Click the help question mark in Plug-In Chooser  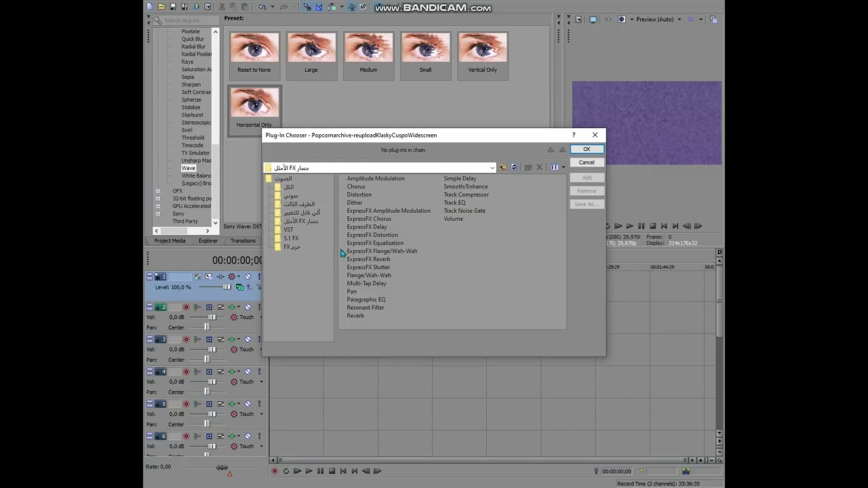tap(574, 135)
